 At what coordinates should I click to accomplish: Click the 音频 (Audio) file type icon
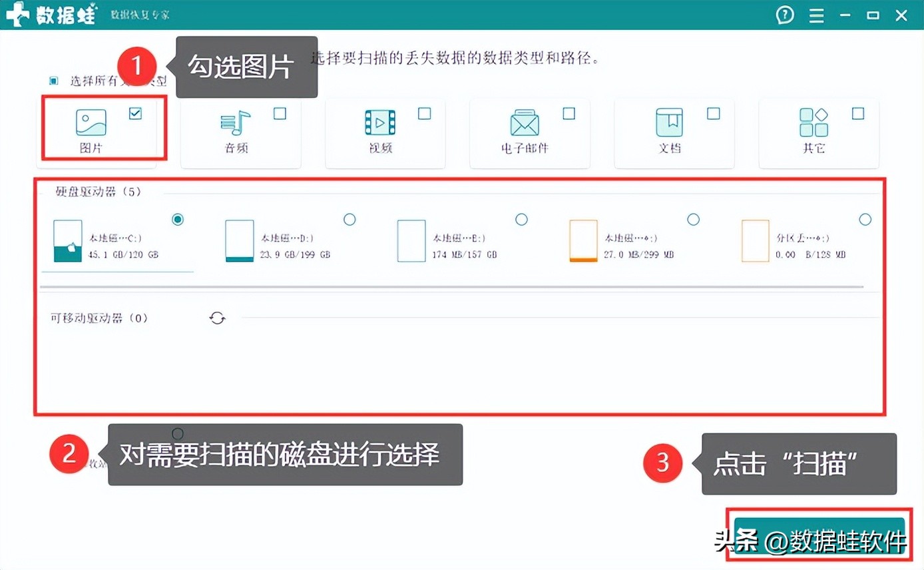[234, 123]
